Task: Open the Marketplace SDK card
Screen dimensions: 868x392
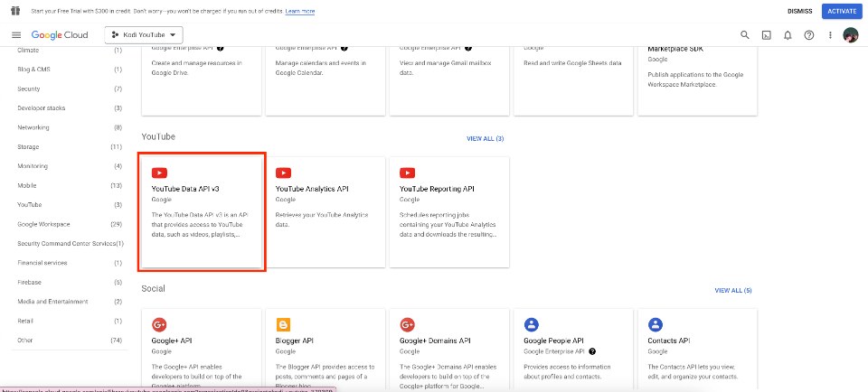Action: click(x=697, y=80)
